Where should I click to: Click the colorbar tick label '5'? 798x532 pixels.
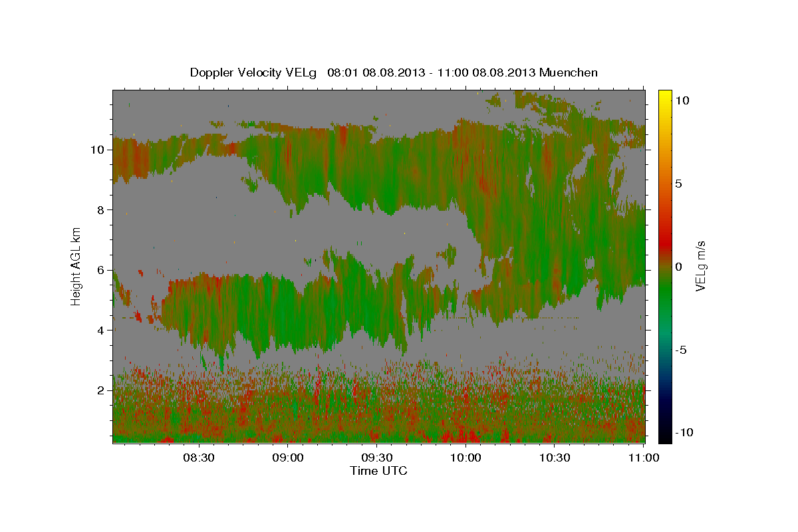[678, 184]
